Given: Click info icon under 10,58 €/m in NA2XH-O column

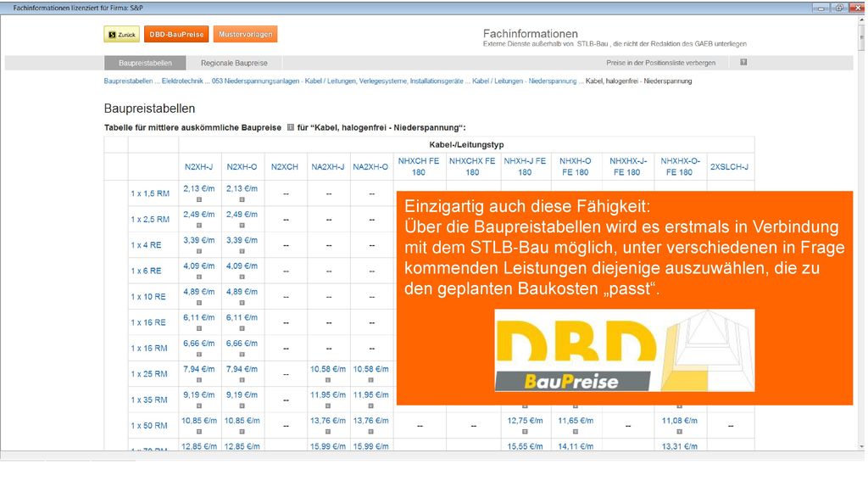Looking at the screenshot, I should 371,380.
